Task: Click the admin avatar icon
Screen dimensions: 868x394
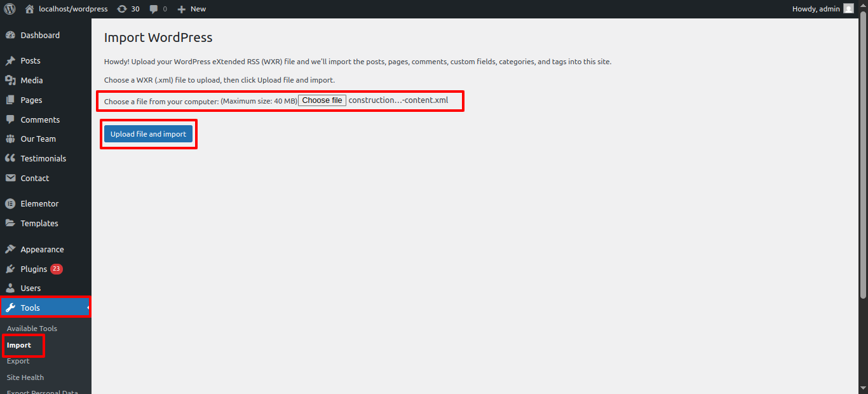Action: [x=848, y=9]
